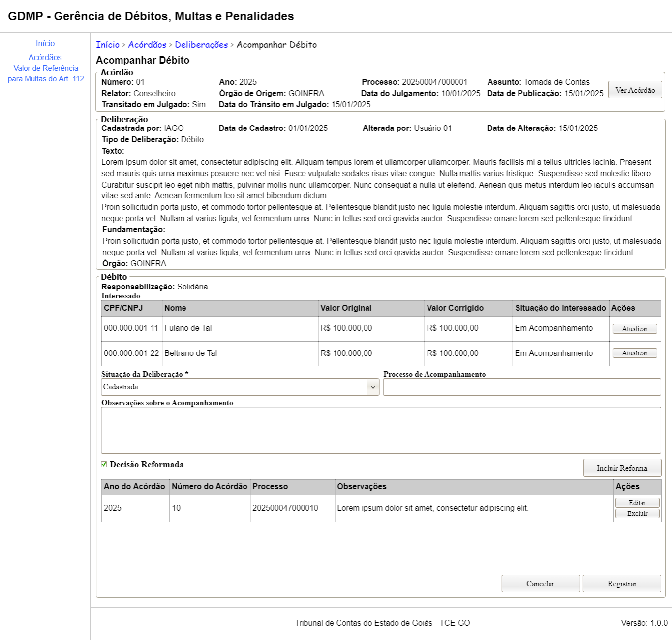Go to Início in the sidebar
The height and width of the screenshot is (640, 672).
pos(45,44)
